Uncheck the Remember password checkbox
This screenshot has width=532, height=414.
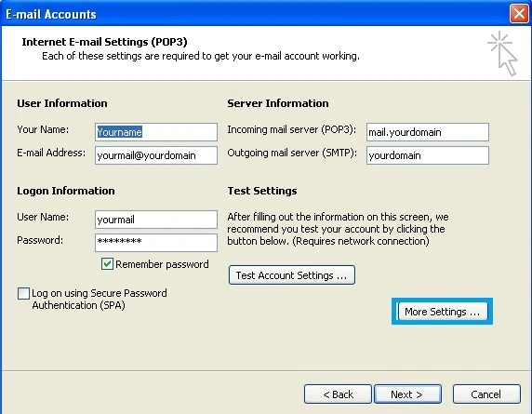(x=107, y=263)
